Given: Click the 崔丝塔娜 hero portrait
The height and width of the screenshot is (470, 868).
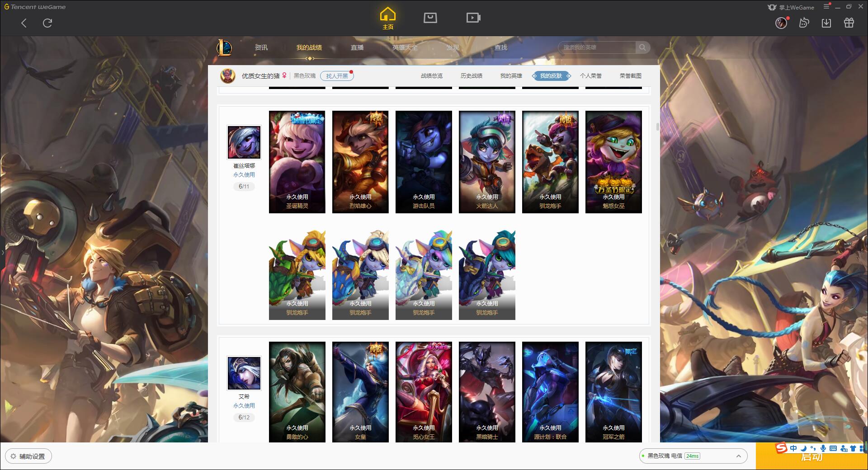Looking at the screenshot, I should point(244,142).
